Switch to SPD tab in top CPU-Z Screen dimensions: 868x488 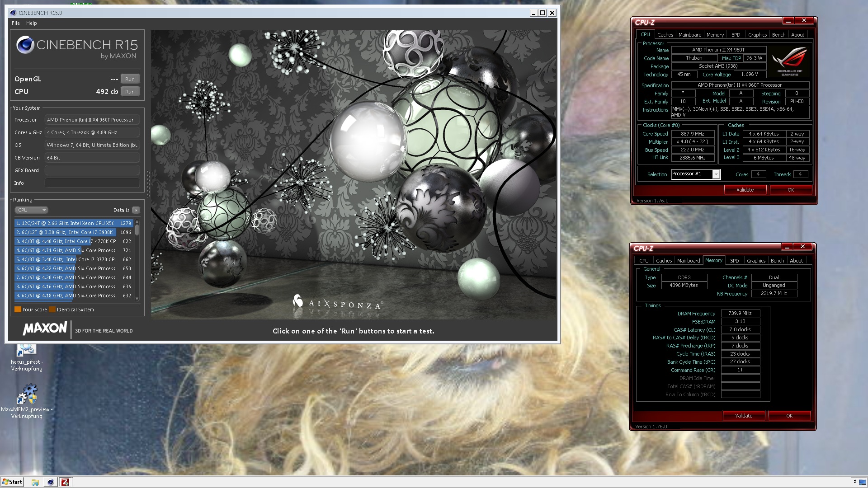(736, 35)
